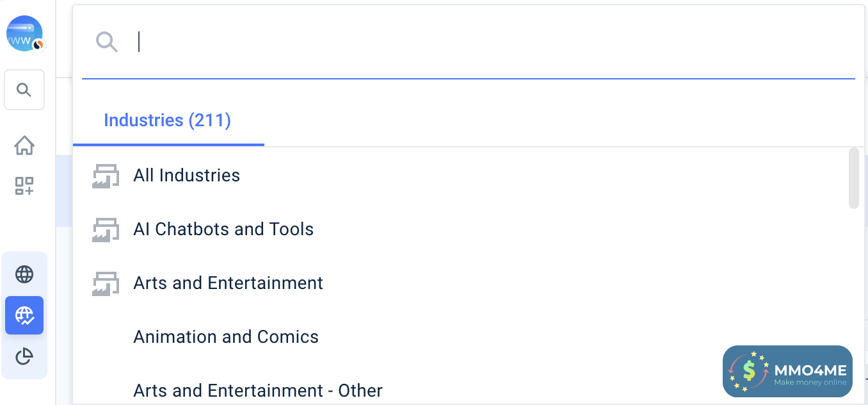
Task: Click the MMO4ME Make money online badge
Action: tap(787, 372)
